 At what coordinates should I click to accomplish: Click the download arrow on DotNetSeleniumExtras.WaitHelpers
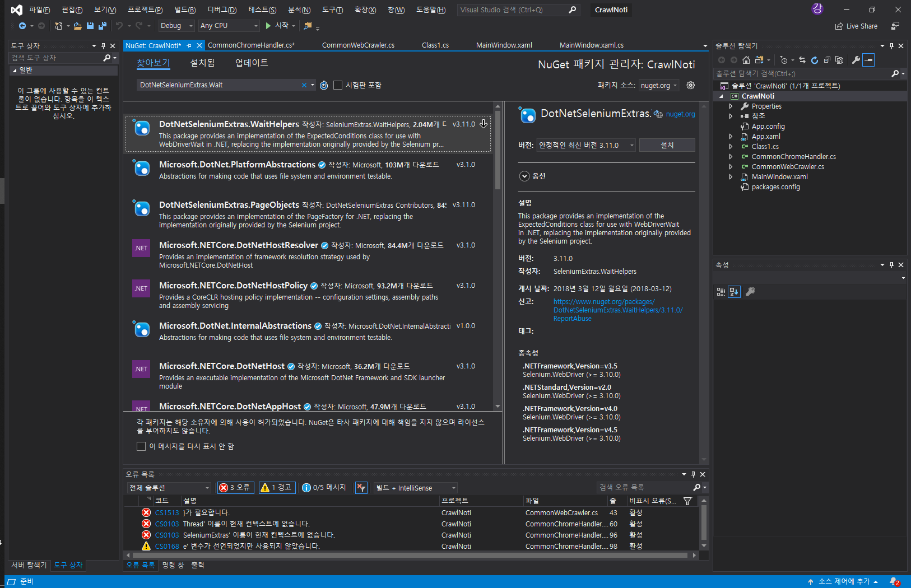484,124
